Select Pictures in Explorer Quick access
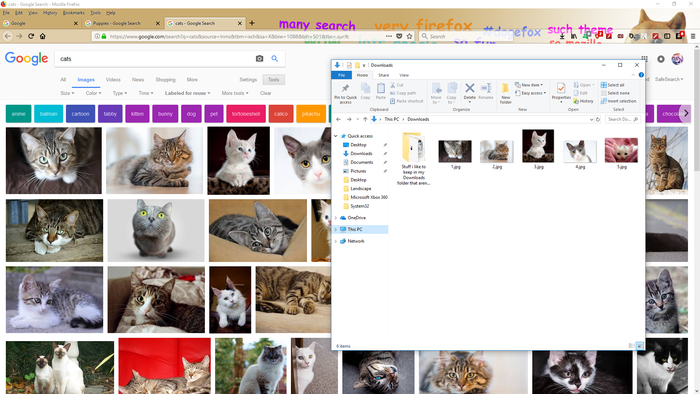This screenshot has width=700, height=394. (x=358, y=171)
